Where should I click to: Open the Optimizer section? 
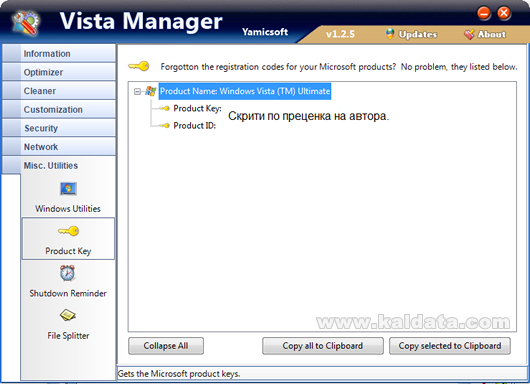(x=59, y=72)
